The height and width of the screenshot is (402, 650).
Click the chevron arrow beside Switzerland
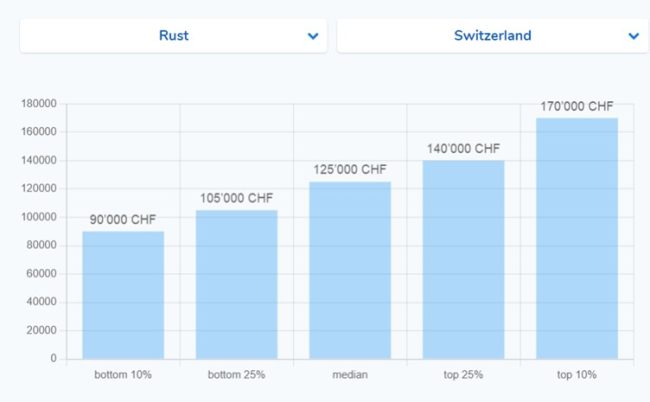[633, 36]
